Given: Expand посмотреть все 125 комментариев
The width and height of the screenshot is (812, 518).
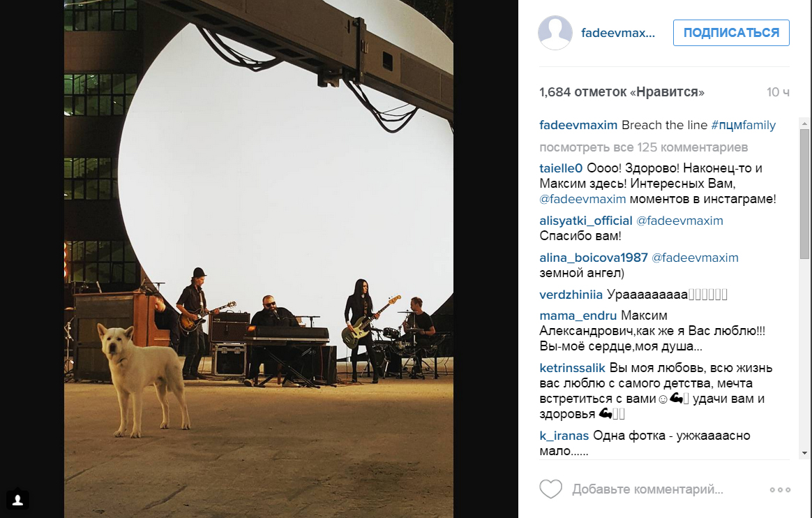Looking at the screenshot, I should 644,147.
